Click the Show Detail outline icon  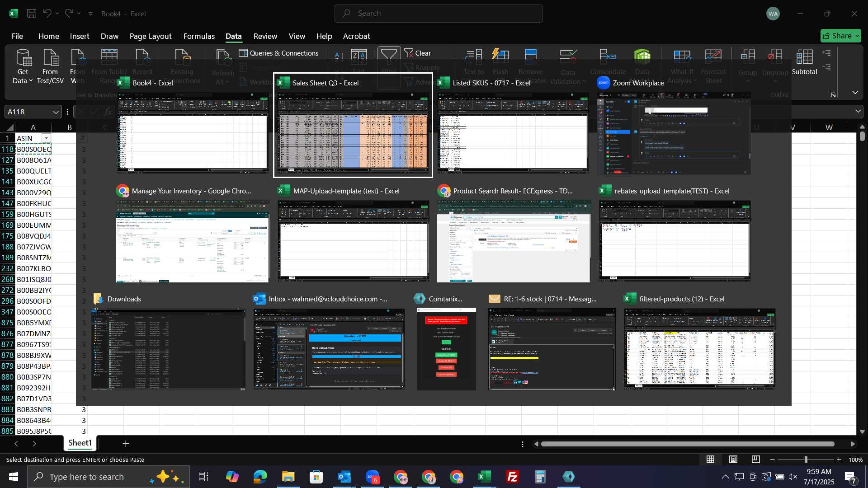(x=827, y=53)
